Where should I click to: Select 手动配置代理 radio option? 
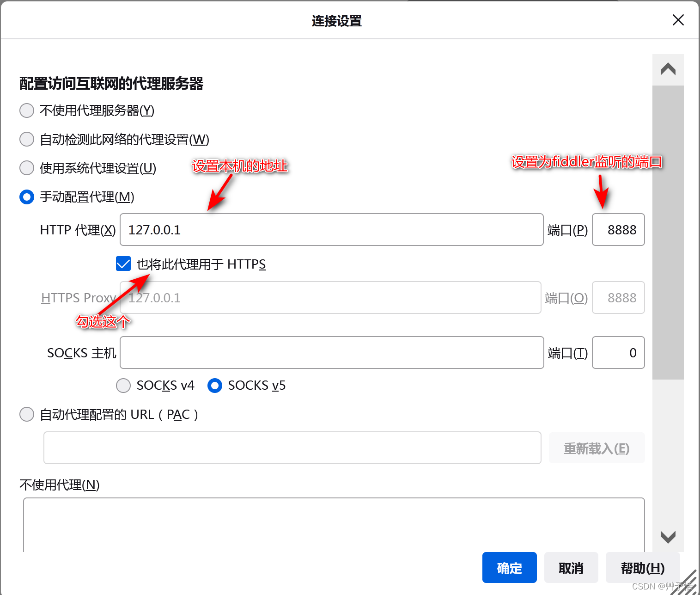click(27, 197)
